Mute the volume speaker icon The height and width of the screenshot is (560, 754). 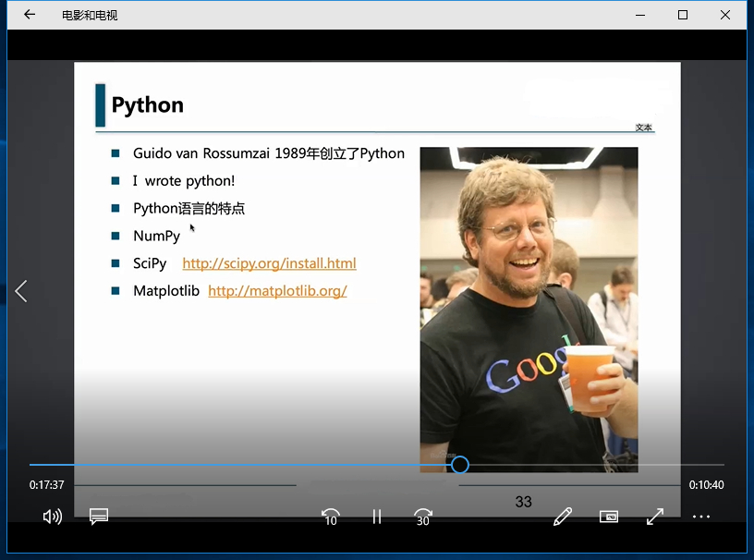(53, 517)
